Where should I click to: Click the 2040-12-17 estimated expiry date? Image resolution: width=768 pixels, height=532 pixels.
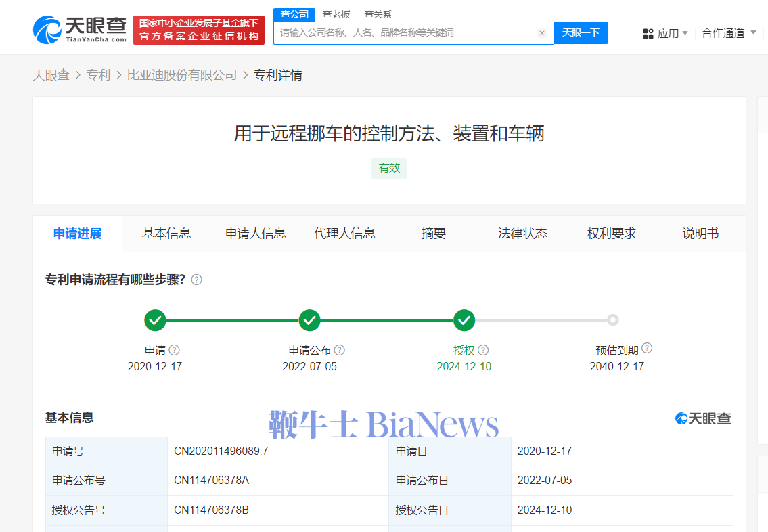616,366
